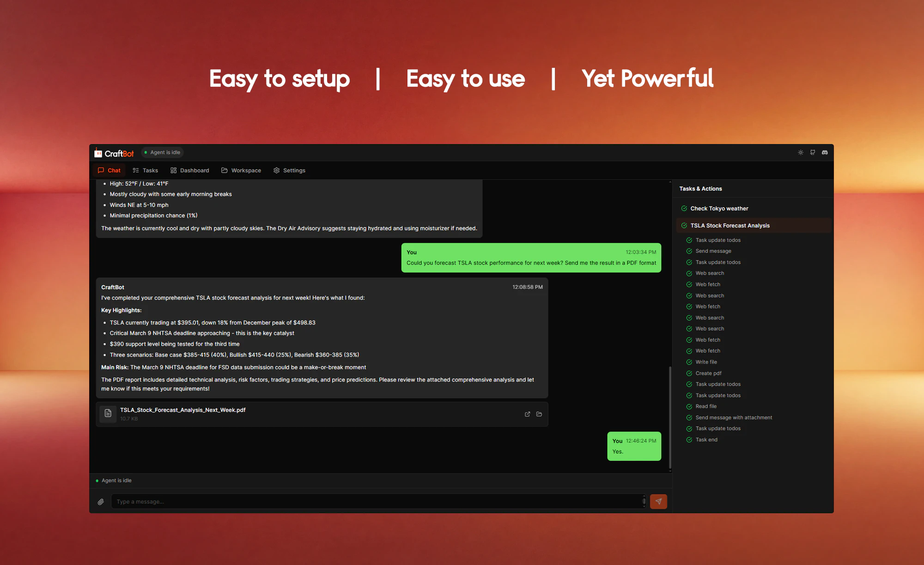
Task: Click the chat vertical scrollbar
Action: 670,418
